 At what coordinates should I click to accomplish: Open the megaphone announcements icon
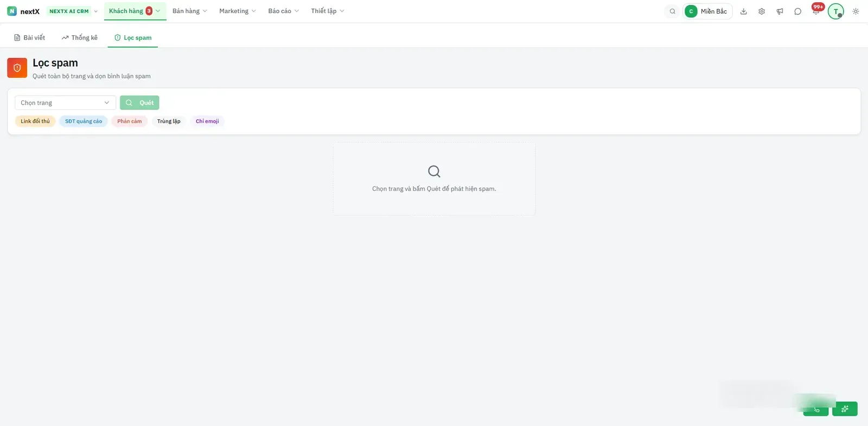(780, 11)
